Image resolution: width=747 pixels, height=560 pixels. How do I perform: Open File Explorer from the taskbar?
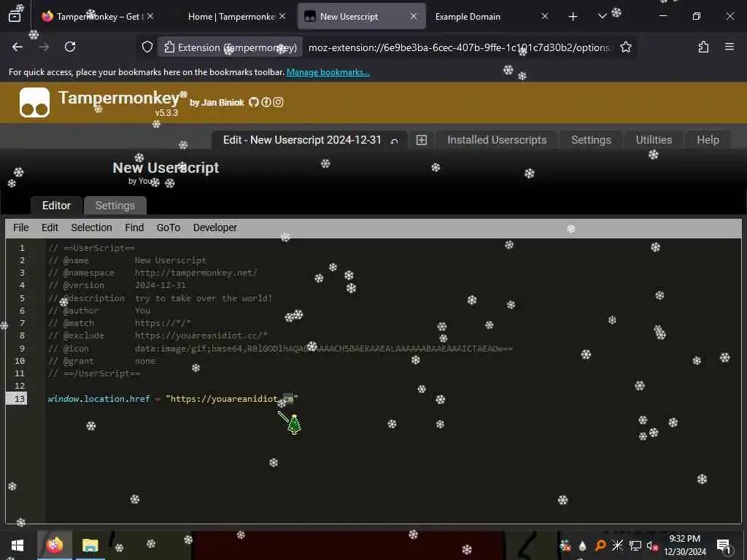click(x=90, y=545)
